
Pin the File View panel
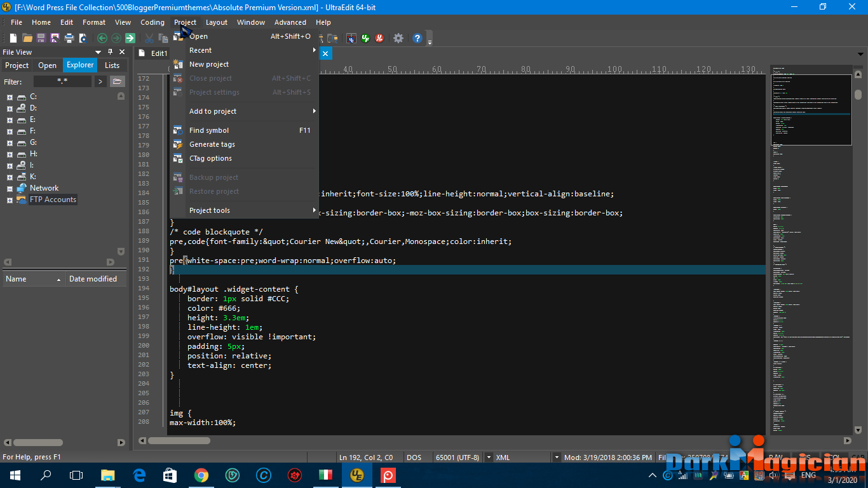click(110, 52)
